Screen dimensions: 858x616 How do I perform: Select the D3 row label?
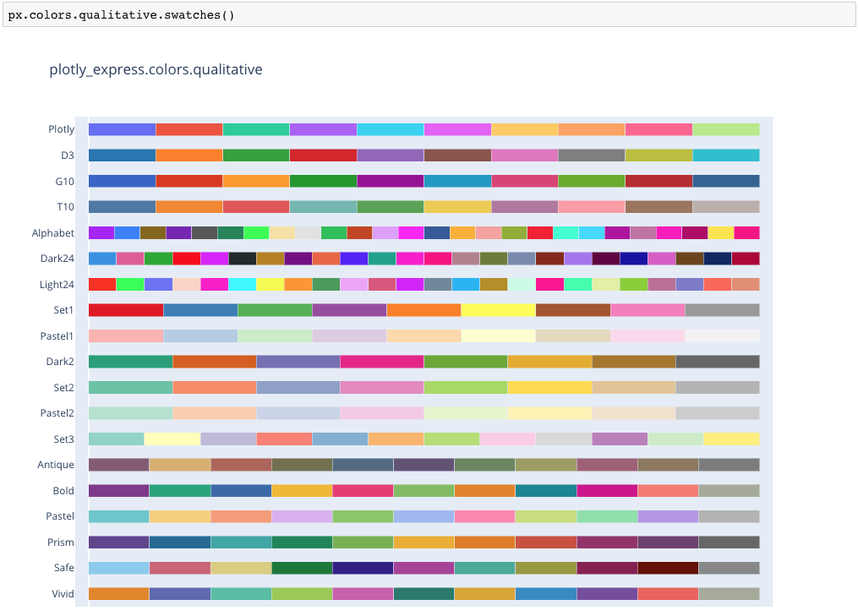click(68, 155)
